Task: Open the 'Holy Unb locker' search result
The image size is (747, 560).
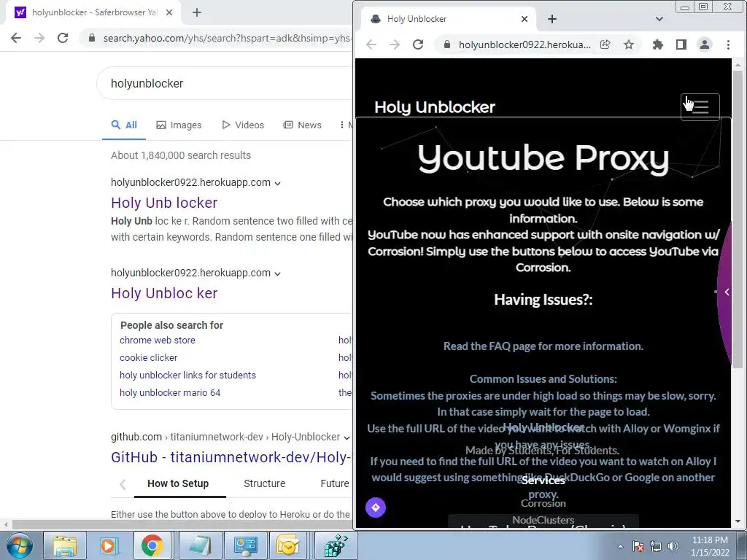Action: pyautogui.click(x=164, y=203)
